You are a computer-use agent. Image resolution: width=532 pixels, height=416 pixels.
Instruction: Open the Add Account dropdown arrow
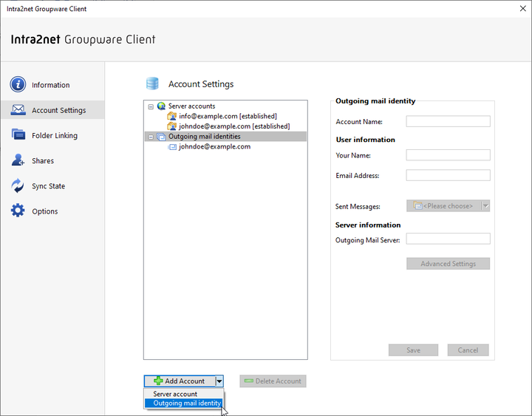click(x=219, y=381)
